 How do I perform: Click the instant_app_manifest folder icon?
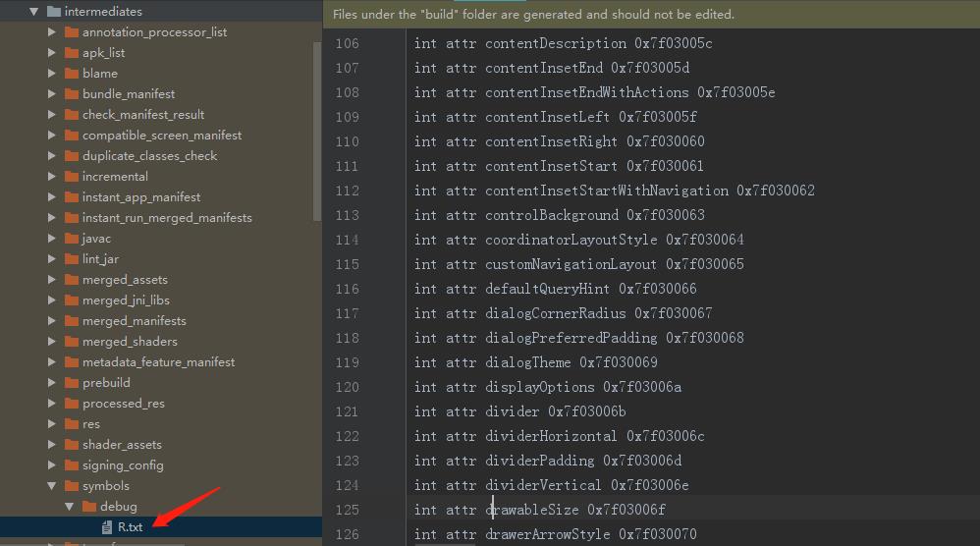point(72,196)
